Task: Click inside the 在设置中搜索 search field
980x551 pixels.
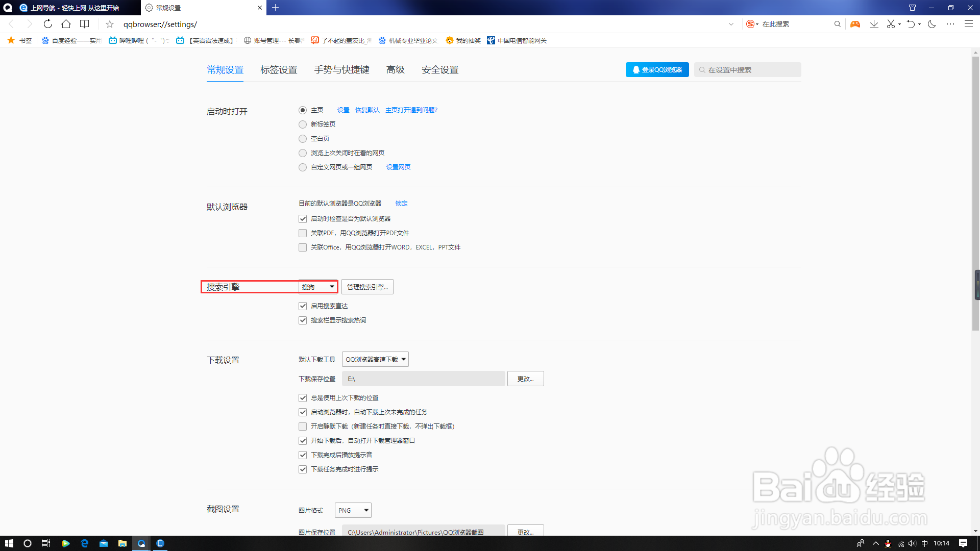Action: pos(748,70)
